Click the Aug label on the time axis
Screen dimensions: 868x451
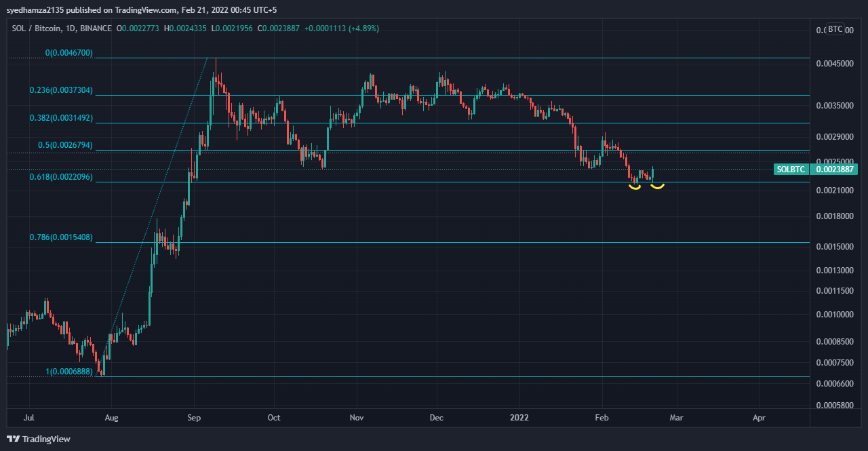112,418
